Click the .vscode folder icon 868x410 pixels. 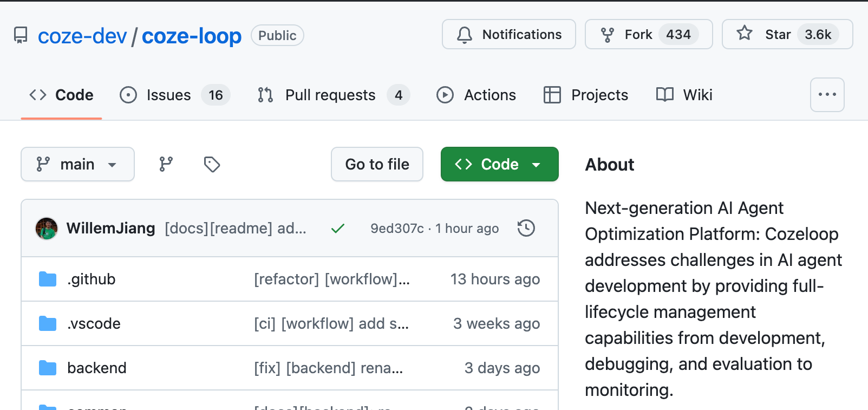[x=48, y=323]
